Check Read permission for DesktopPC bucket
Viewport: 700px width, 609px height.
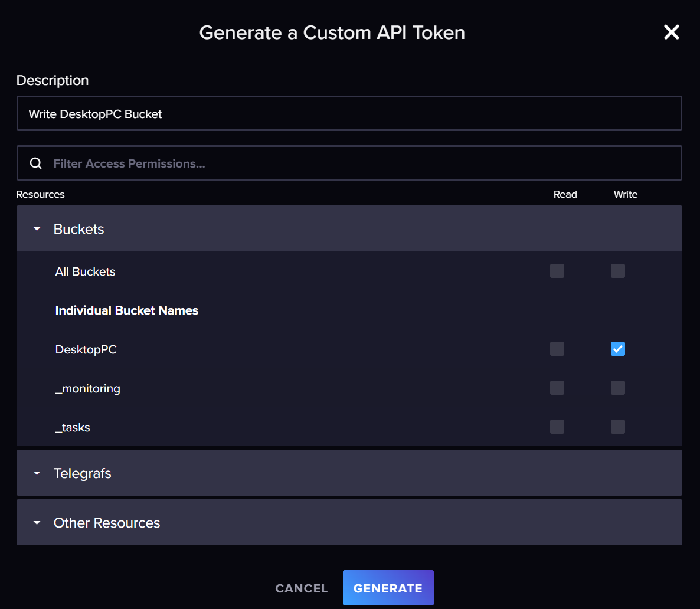557,349
